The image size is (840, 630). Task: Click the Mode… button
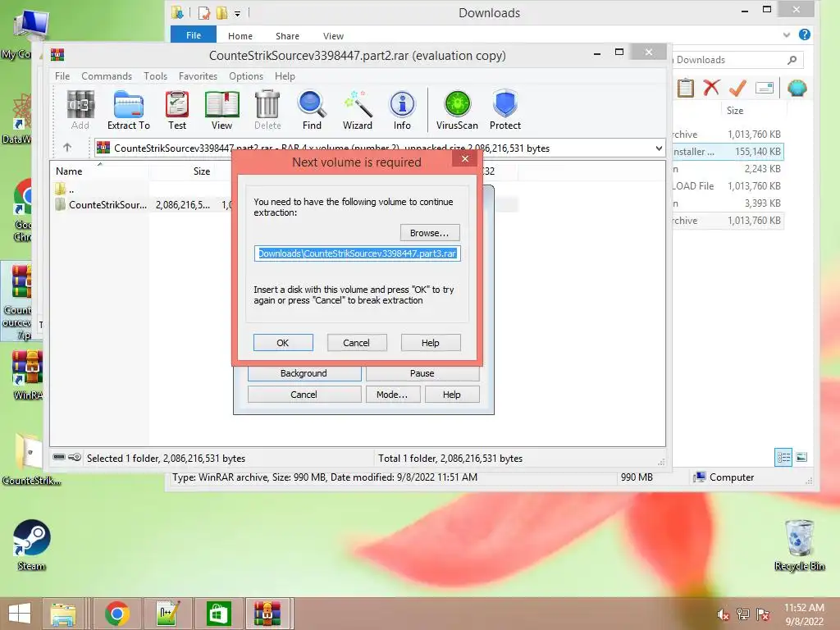coord(392,395)
